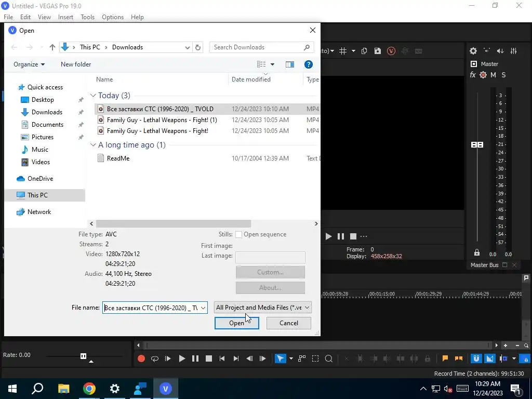Image resolution: width=532 pixels, height=399 pixels.
Task: Click the Pause button in the timeline transport
Action: 195,358
